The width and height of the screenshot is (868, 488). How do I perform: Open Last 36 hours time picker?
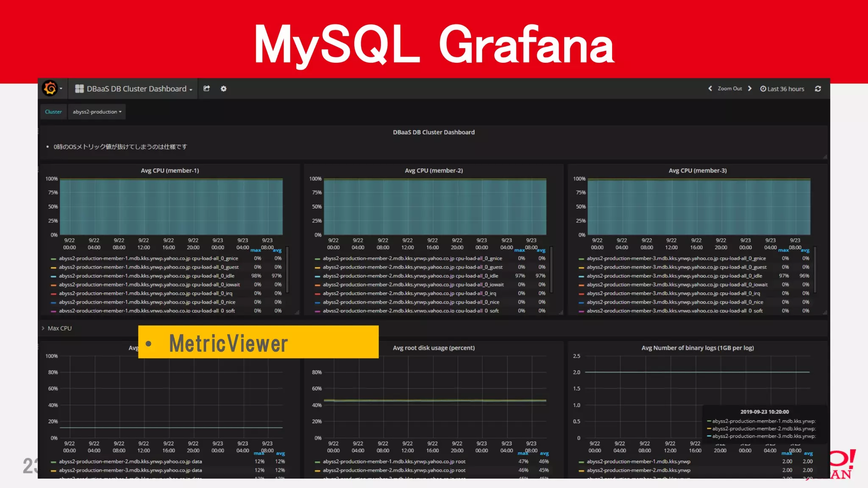coord(782,89)
